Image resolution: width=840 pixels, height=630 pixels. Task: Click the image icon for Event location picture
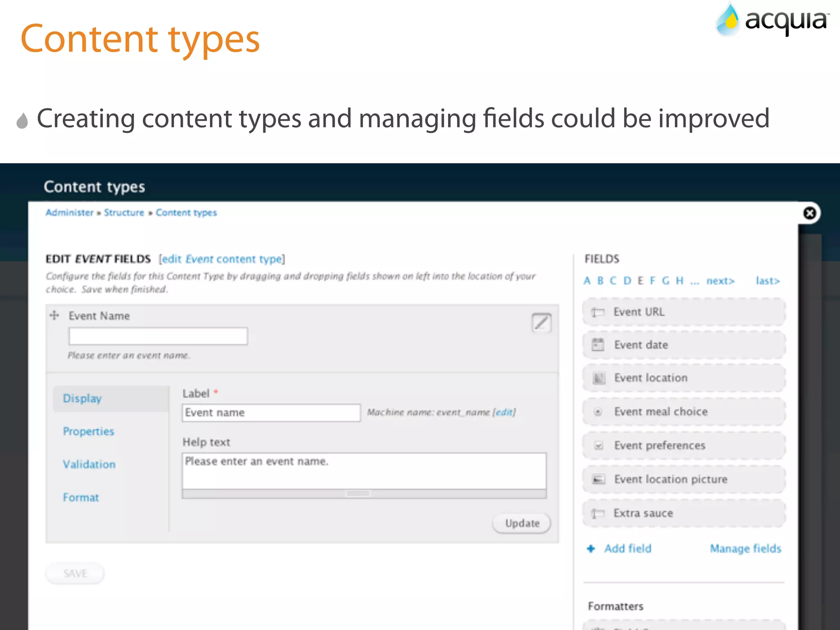click(598, 479)
